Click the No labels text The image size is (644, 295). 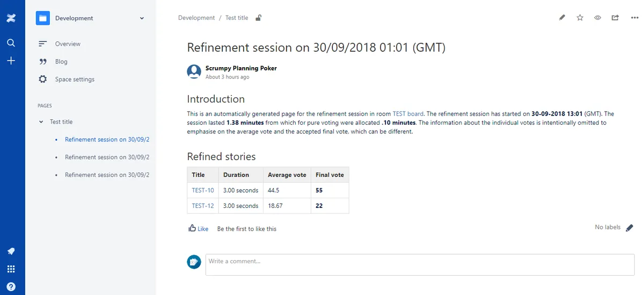608,227
